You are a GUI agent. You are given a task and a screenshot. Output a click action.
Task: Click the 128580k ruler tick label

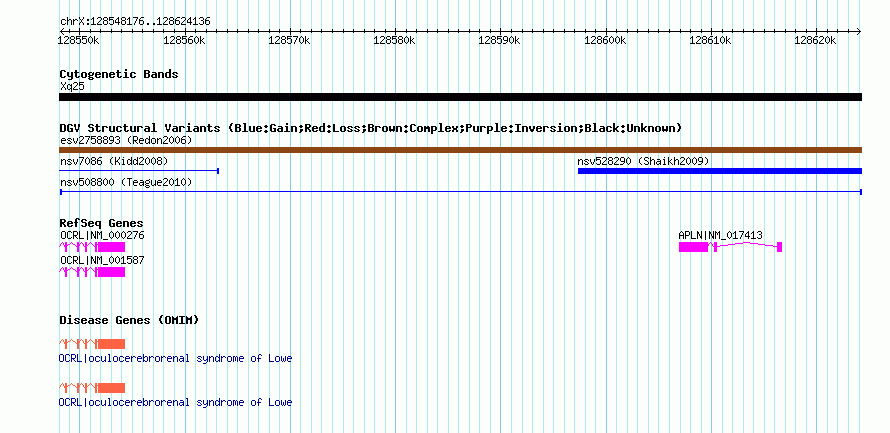[x=394, y=41]
